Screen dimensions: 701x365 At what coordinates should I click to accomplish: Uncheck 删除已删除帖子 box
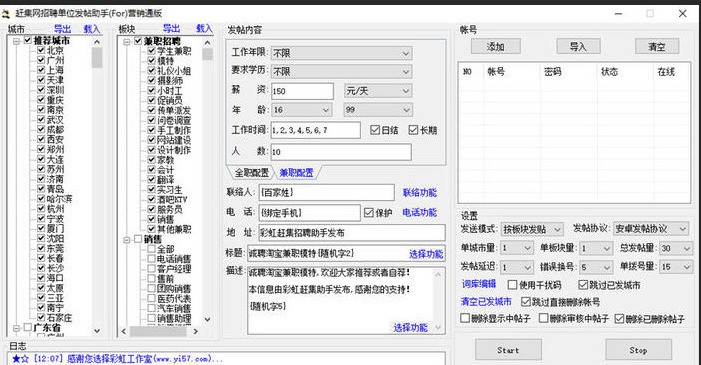(x=619, y=318)
